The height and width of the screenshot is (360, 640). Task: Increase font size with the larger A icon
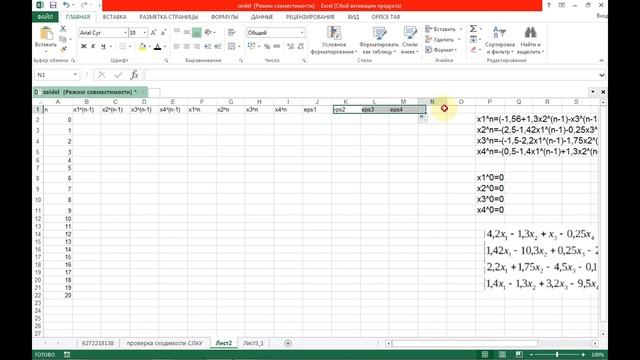pyautogui.click(x=153, y=33)
